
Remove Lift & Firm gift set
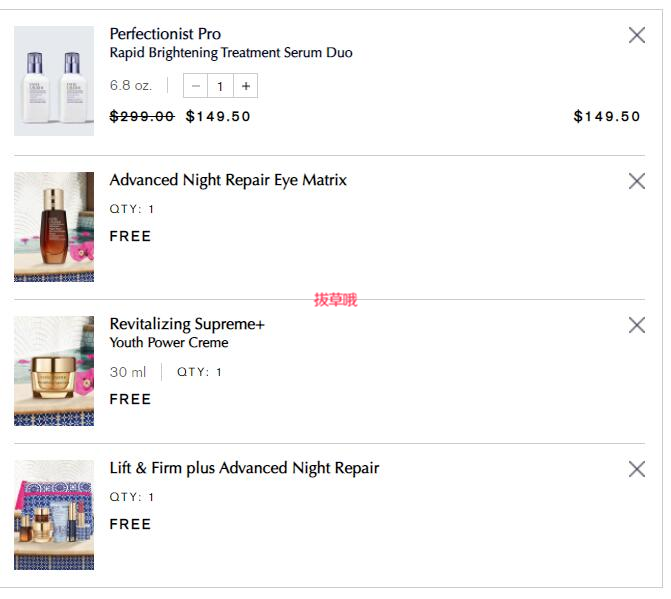pos(636,469)
